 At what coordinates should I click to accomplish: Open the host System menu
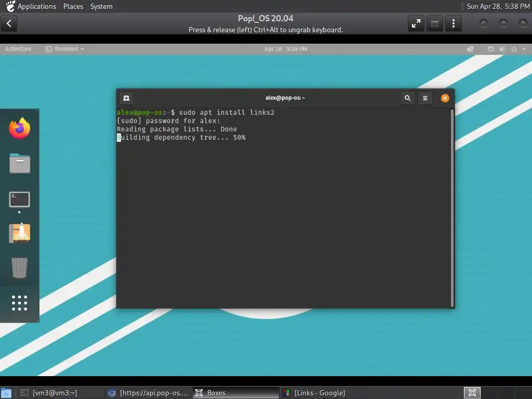pos(101,6)
